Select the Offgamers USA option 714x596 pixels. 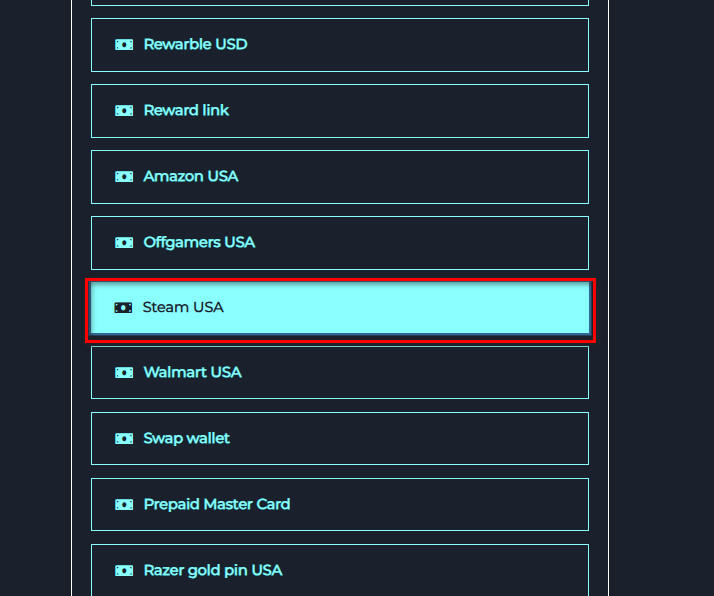coord(340,243)
